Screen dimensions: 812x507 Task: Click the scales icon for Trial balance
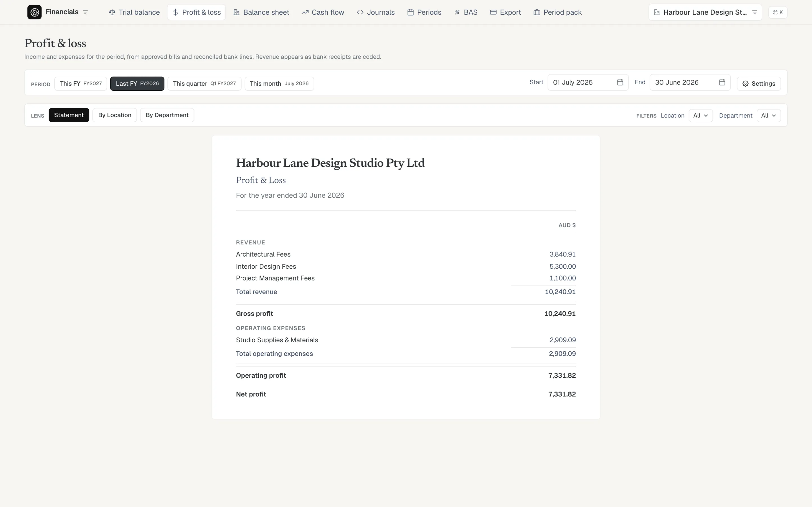pyautogui.click(x=112, y=12)
